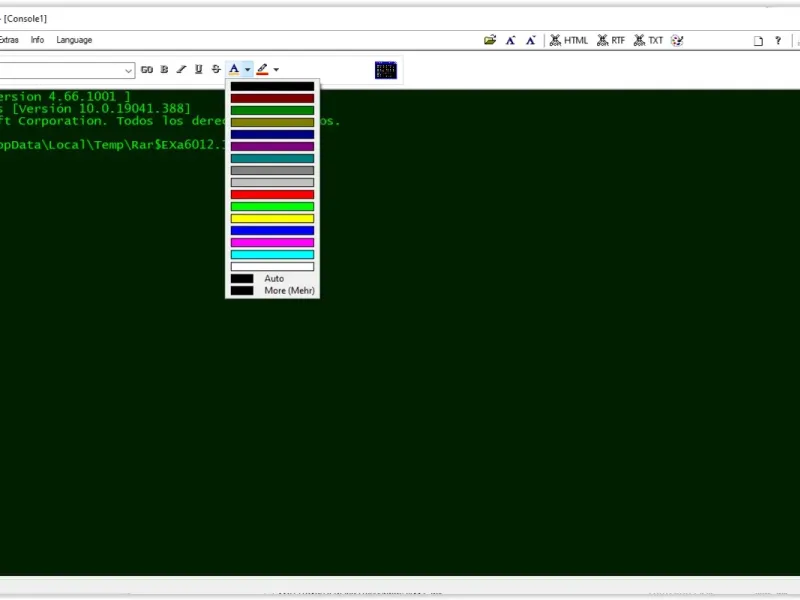Open the highlight color dropdown arrow
This screenshot has width=800, height=600.
pos(276,69)
